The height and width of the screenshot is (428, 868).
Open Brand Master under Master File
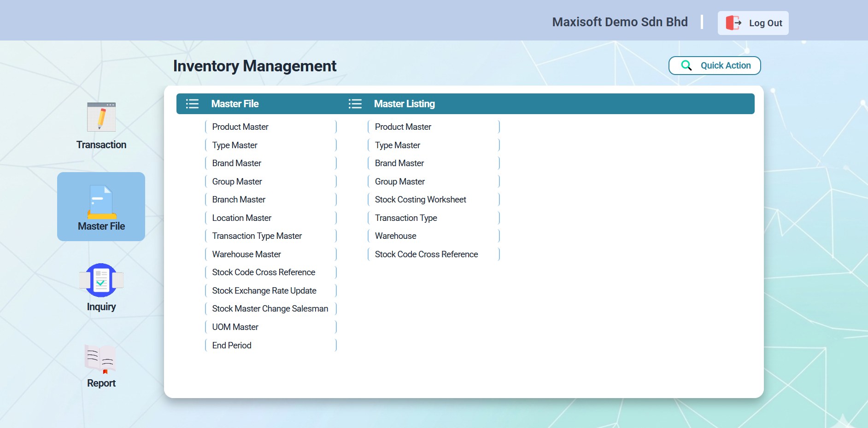[271, 163]
